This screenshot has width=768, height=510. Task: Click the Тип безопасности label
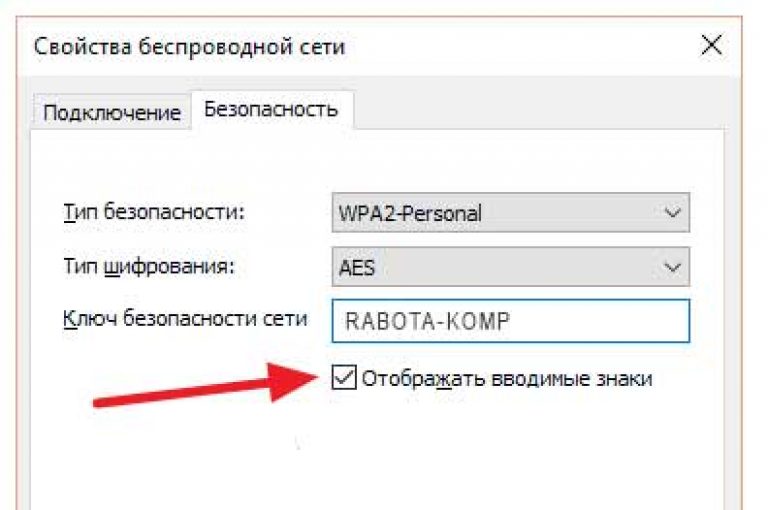pyautogui.click(x=154, y=212)
